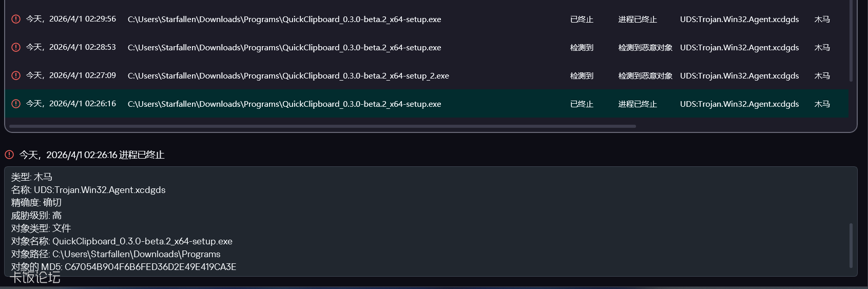This screenshot has height=289, width=868.
Task: Click the 检测到恶意对象 cell in the 02:27:09 row
Action: click(645, 76)
